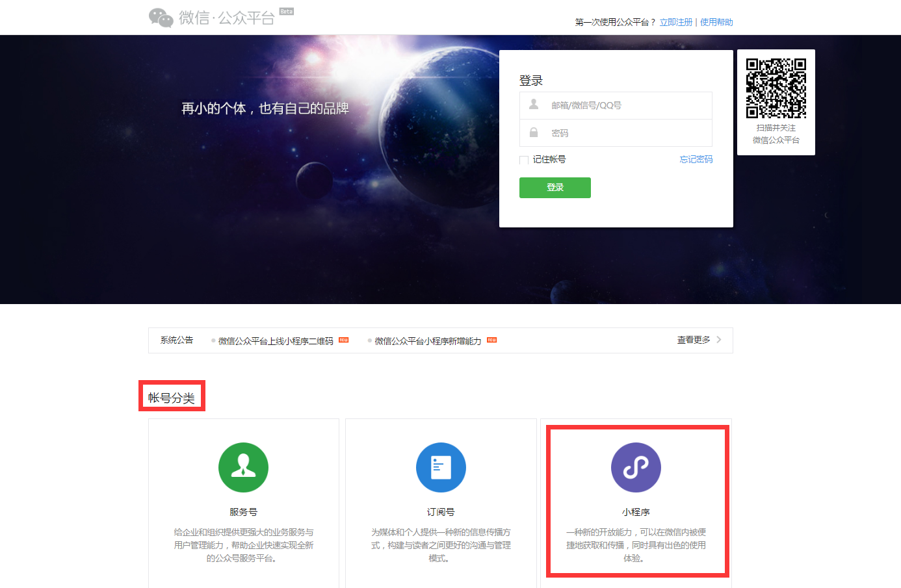Click the user icon in account field
The width and height of the screenshot is (901, 588).
coord(534,104)
